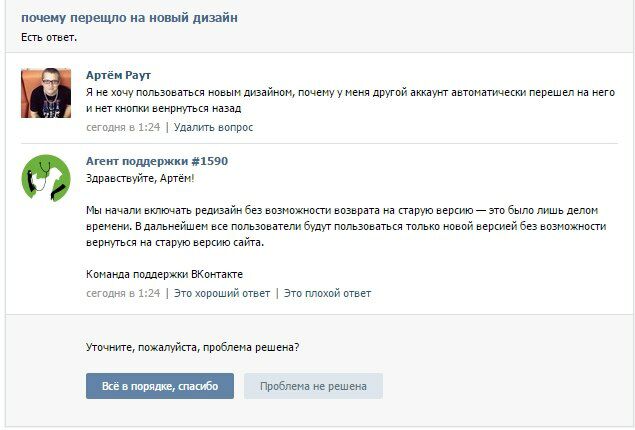The height and width of the screenshot is (430, 635).
Task: Click the Уточните, пожалуйста, проблема решена? prompt
Action: tap(192, 347)
